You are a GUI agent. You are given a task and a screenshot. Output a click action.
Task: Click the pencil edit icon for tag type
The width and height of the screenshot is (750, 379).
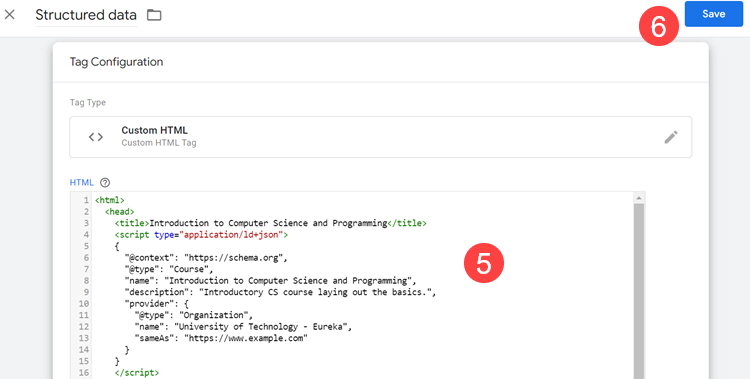click(x=671, y=137)
